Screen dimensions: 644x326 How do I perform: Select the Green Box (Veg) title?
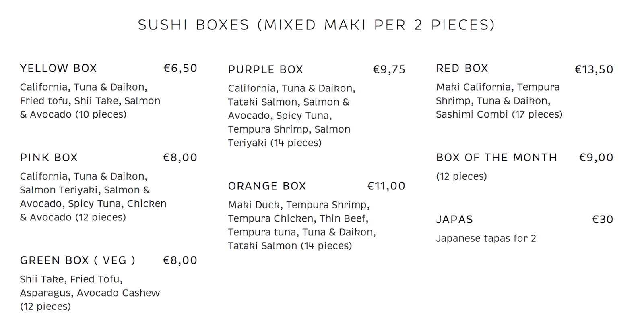click(78, 260)
